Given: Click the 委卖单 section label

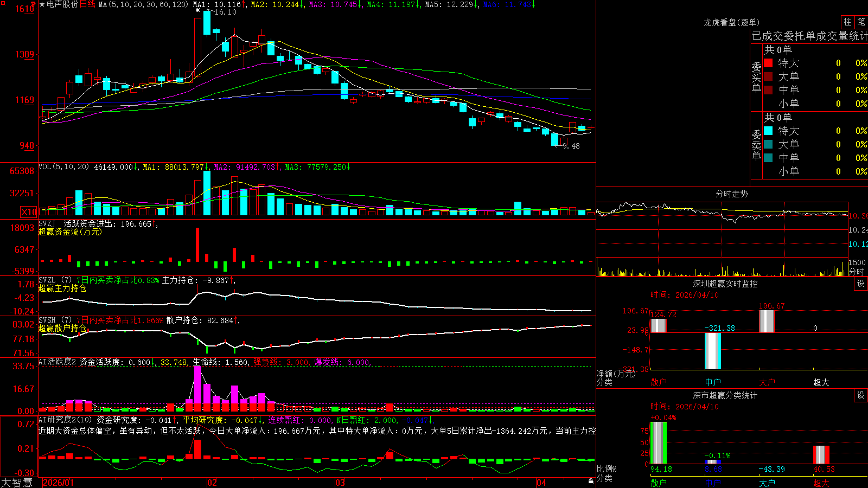Looking at the screenshot, I should coord(756,145).
